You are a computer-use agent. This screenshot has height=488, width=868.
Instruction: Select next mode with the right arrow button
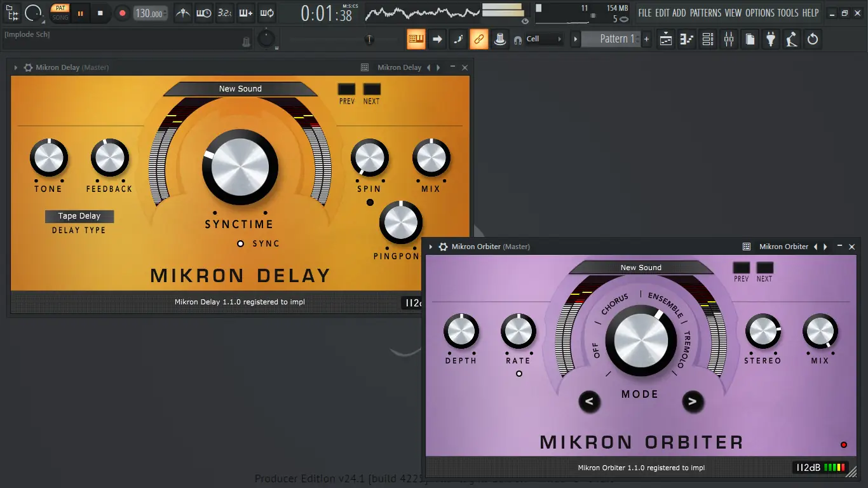[693, 402]
